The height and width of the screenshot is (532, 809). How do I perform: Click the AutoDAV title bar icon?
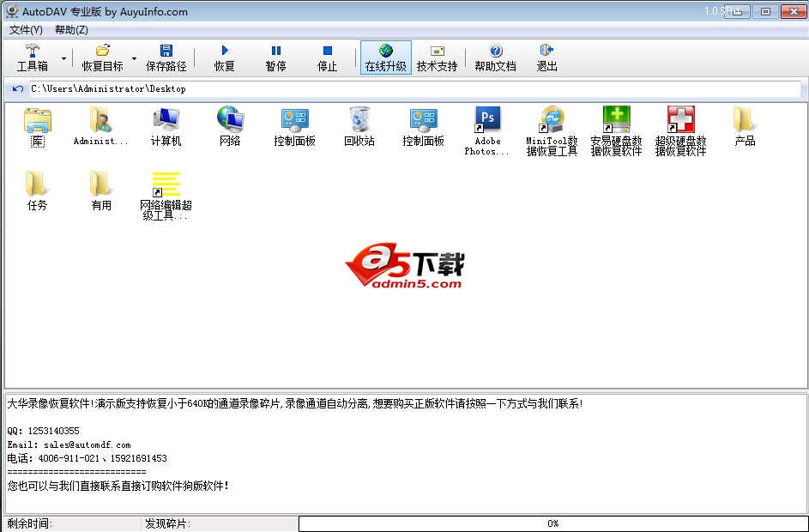[x=12, y=11]
